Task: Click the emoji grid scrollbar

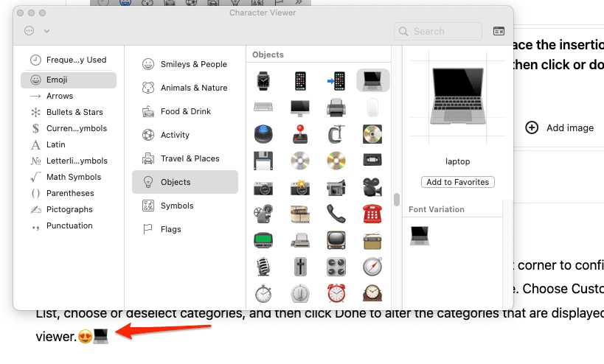Action: [397, 200]
